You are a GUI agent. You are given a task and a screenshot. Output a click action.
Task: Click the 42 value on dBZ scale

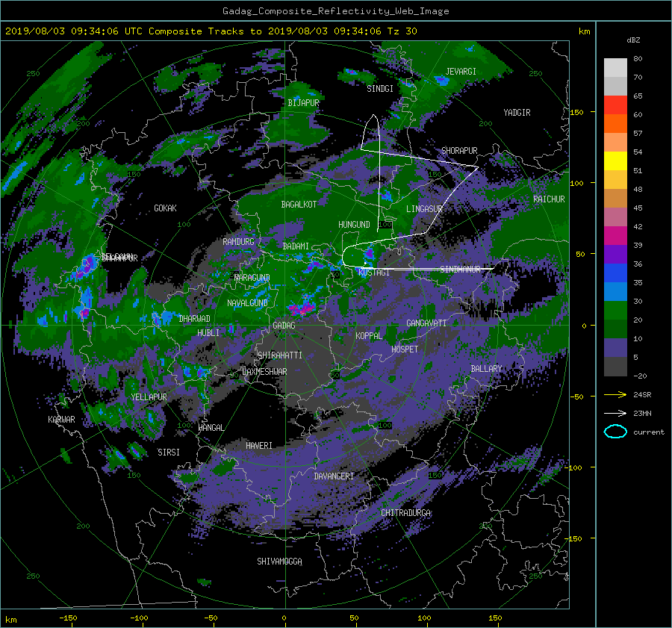(638, 227)
